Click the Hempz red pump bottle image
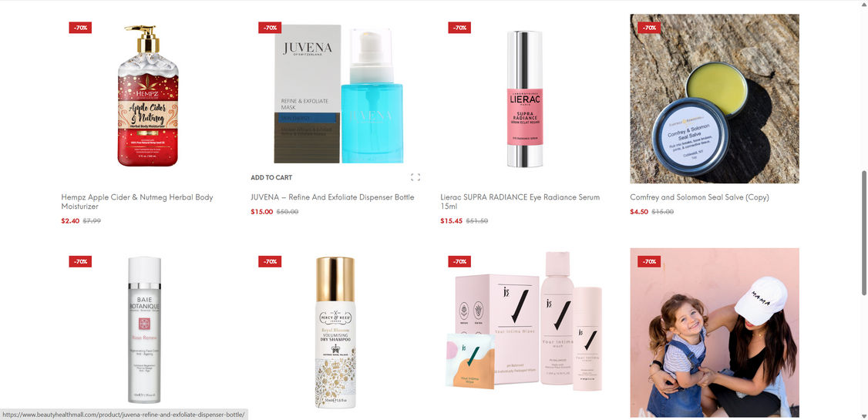Screen dimensions: 868x420 148,96
